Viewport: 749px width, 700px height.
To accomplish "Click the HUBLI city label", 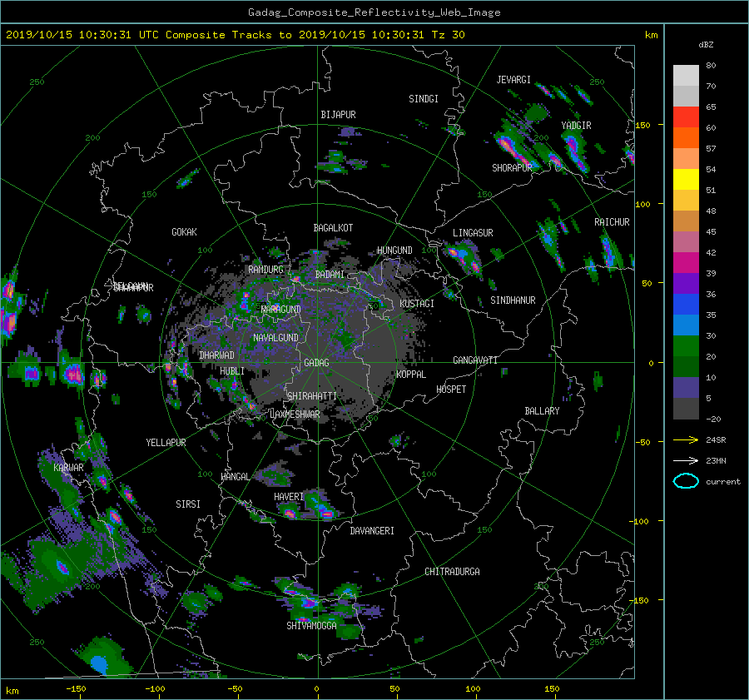I will 232,370.
